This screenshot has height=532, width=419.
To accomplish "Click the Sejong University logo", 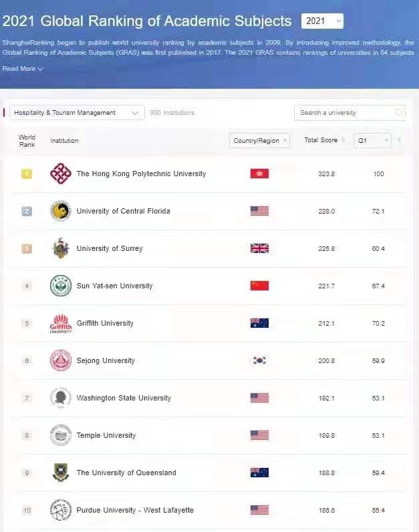I will [60, 360].
